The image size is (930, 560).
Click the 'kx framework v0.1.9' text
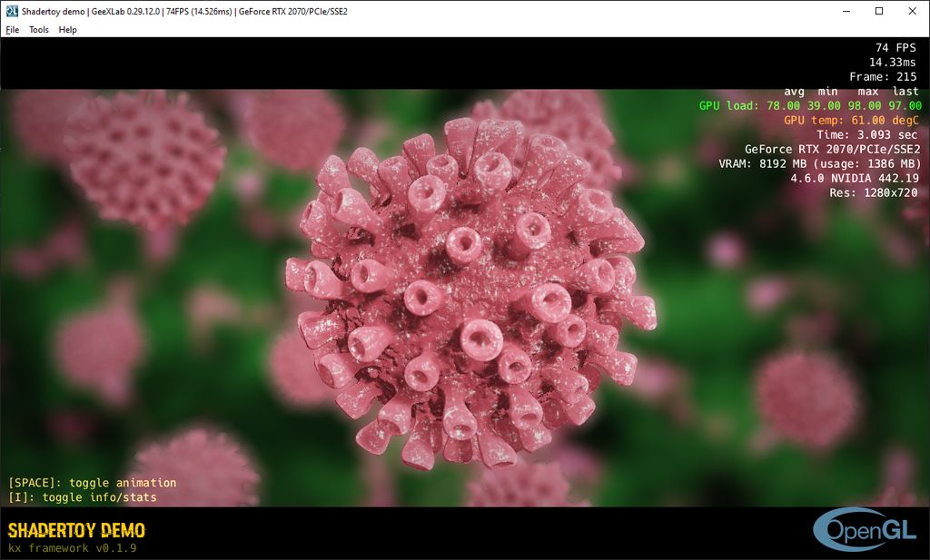[x=72, y=547]
